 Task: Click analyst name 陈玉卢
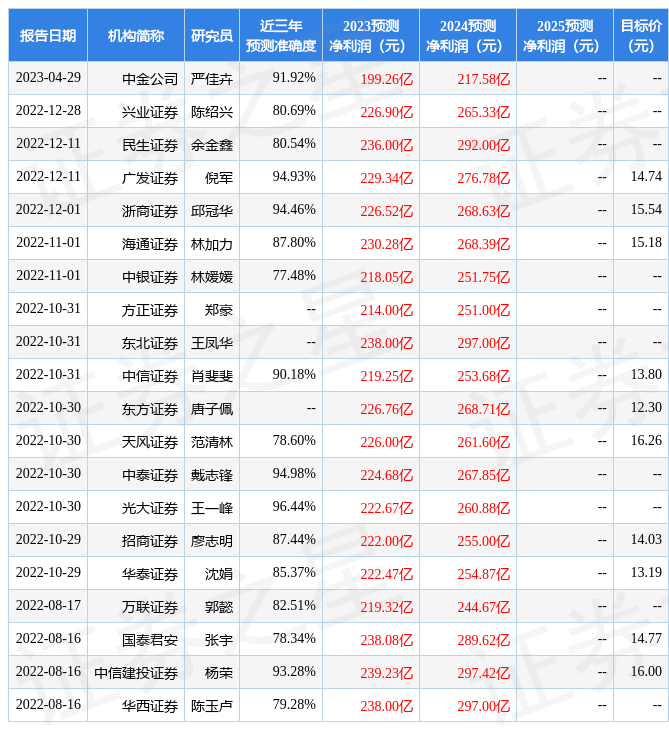[x=212, y=706]
